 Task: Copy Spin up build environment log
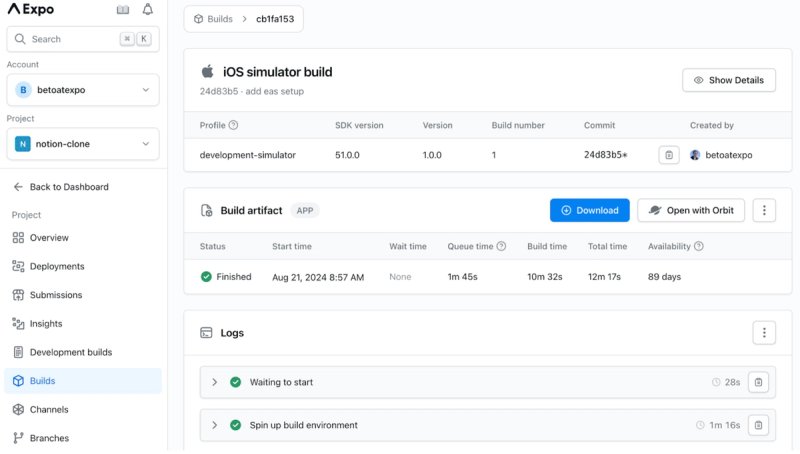pos(758,425)
